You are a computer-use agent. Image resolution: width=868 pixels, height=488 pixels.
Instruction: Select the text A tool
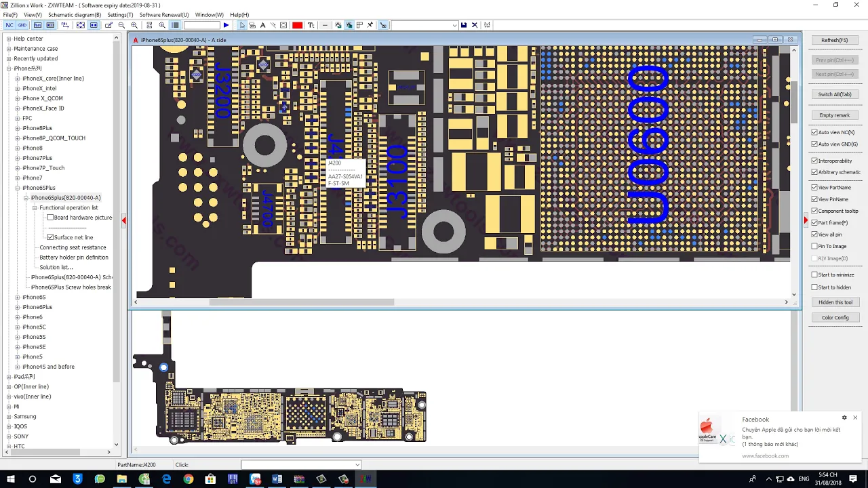(x=262, y=25)
